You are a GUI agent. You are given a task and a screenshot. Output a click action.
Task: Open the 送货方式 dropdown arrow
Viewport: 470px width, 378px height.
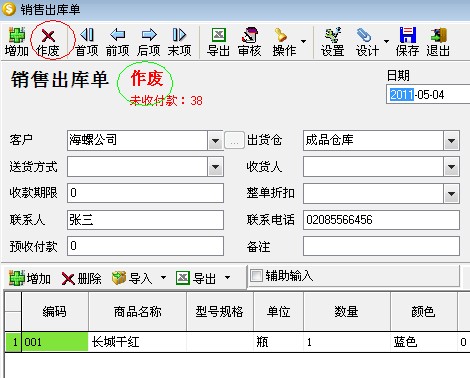(215, 167)
